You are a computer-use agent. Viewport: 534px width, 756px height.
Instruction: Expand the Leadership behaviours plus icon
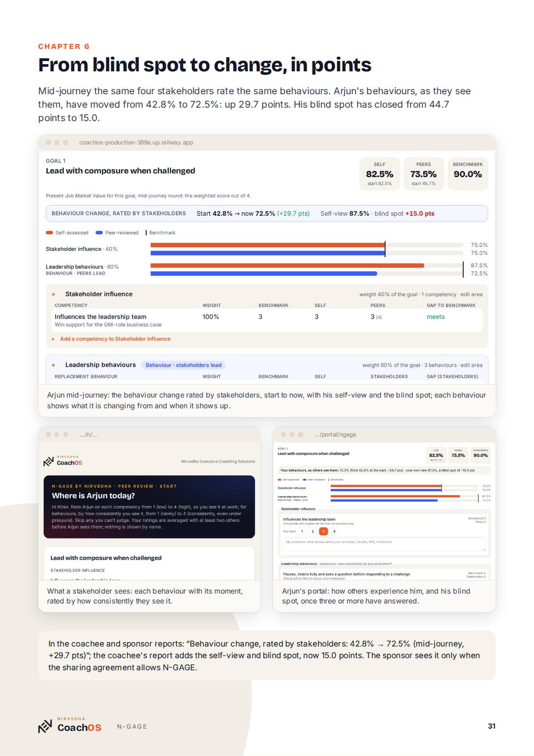coord(53,365)
